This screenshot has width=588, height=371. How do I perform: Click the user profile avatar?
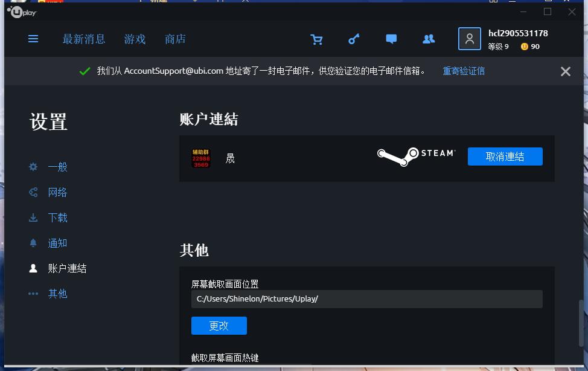470,39
